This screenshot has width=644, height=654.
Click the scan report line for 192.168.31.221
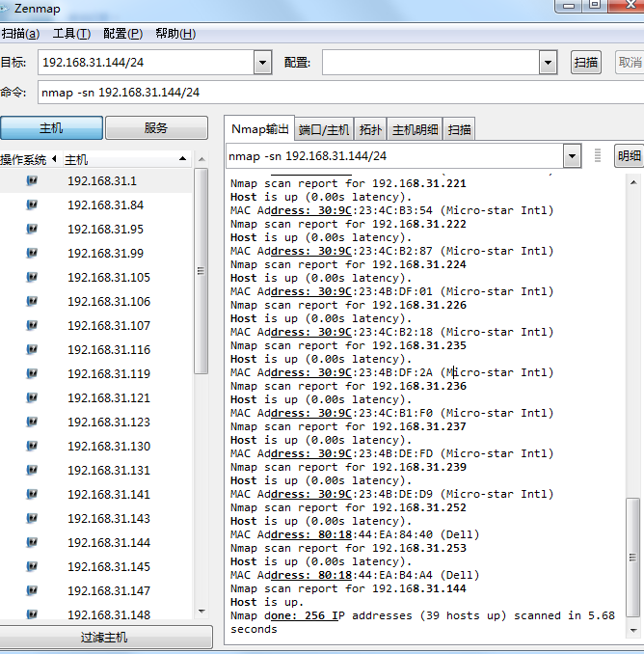348,183
